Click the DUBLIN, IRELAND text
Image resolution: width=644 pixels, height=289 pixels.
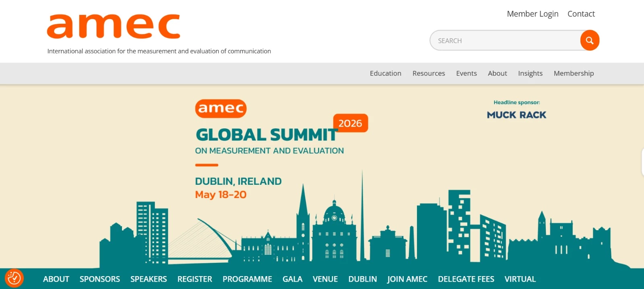[x=238, y=181]
